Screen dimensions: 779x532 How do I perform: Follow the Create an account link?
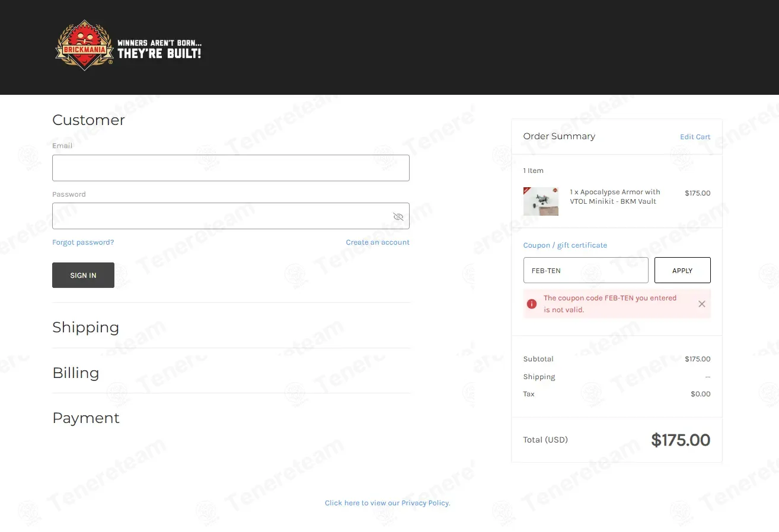click(378, 242)
